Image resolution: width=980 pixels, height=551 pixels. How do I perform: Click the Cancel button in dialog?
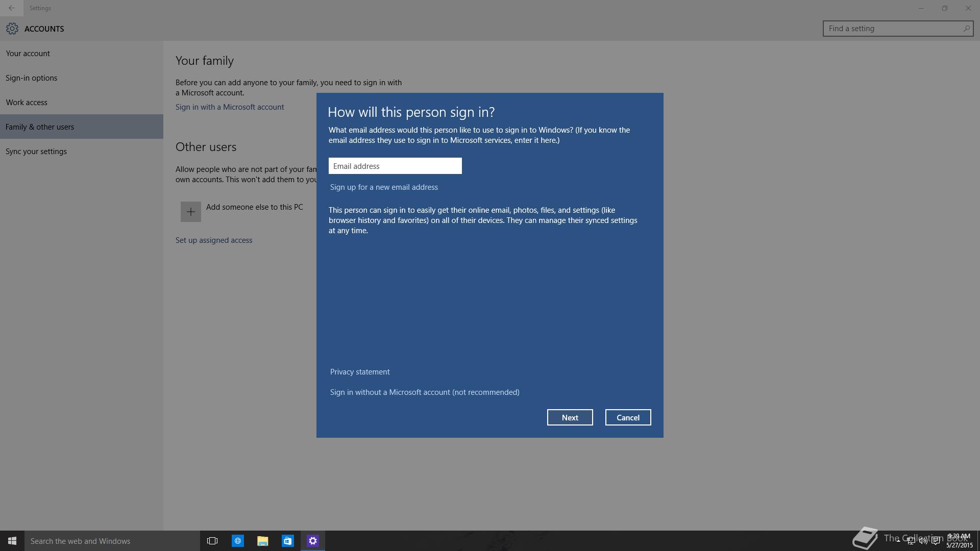(x=628, y=417)
